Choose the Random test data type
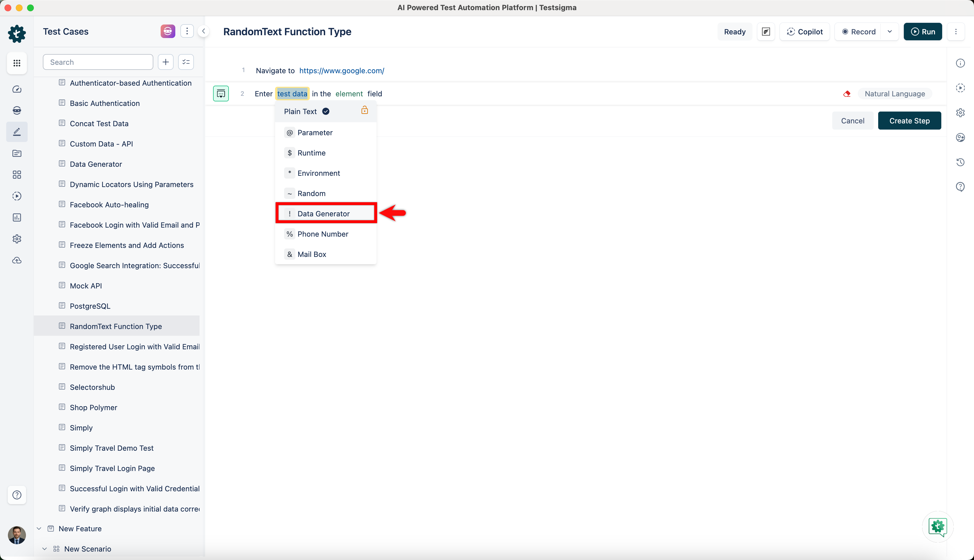Image resolution: width=974 pixels, height=560 pixels. (311, 194)
